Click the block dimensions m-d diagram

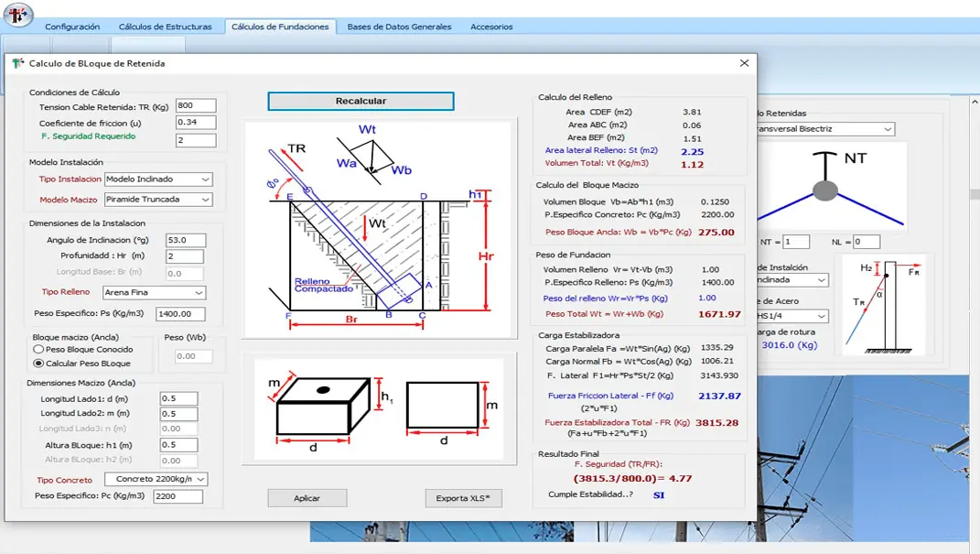(372, 408)
